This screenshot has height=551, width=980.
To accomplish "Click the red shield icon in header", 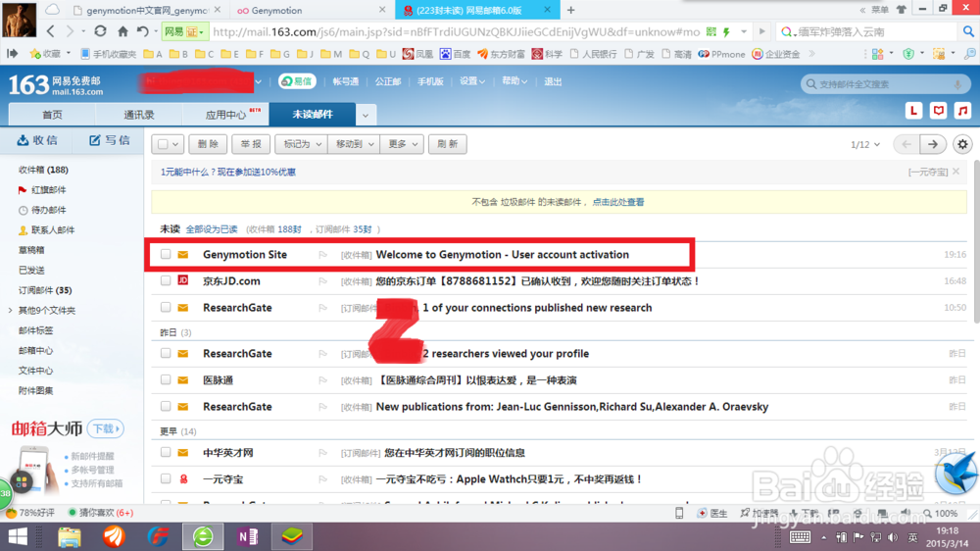I will [x=938, y=111].
